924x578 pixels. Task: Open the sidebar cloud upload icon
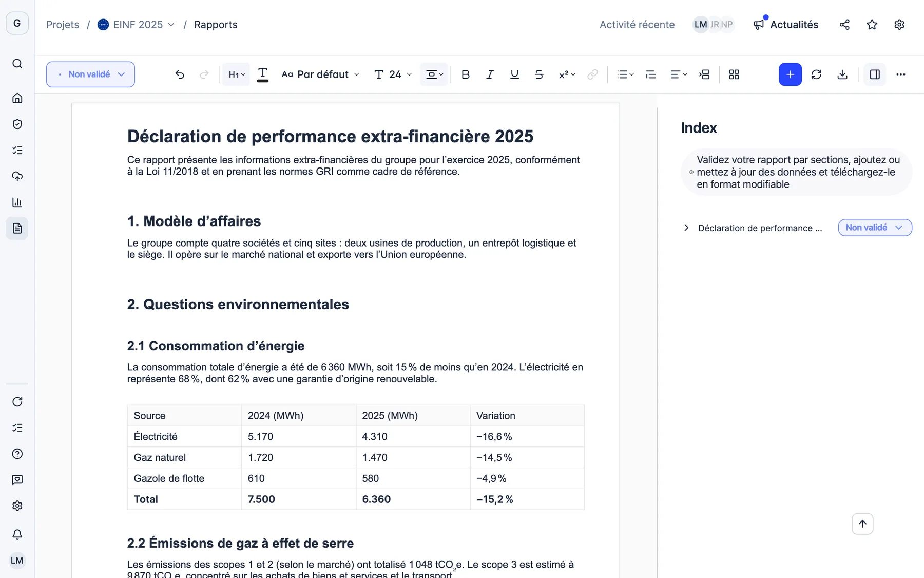tap(17, 176)
